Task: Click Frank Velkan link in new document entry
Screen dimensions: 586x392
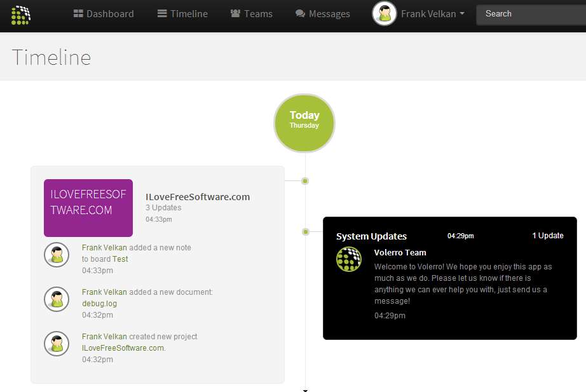Action: [104, 292]
